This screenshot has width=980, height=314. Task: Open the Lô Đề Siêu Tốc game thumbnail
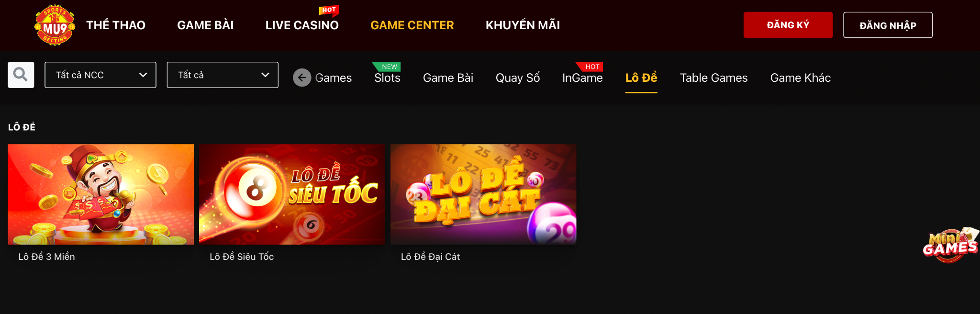(292, 194)
